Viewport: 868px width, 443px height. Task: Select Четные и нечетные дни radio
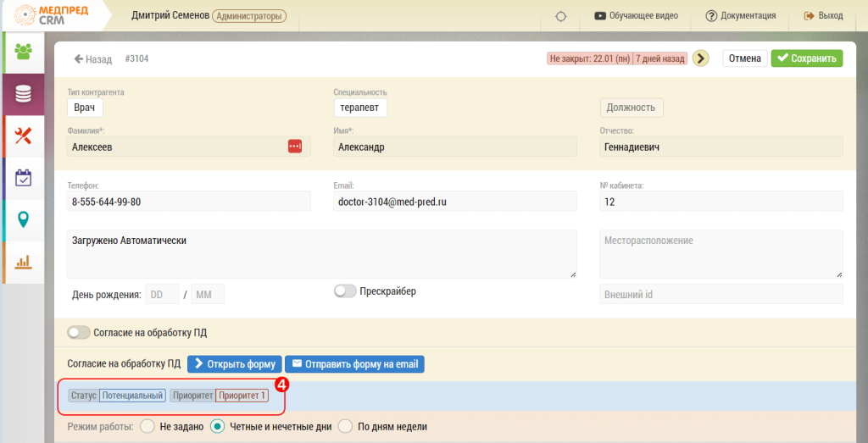tap(218, 427)
